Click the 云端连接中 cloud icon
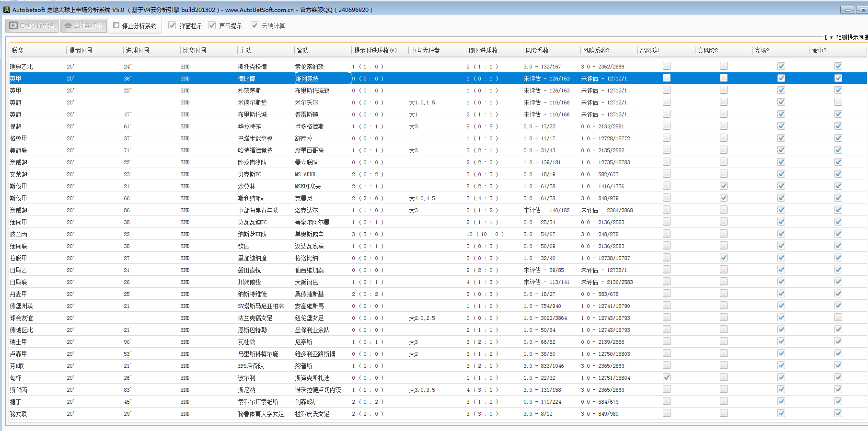The height and width of the screenshot is (431, 868). (68, 26)
